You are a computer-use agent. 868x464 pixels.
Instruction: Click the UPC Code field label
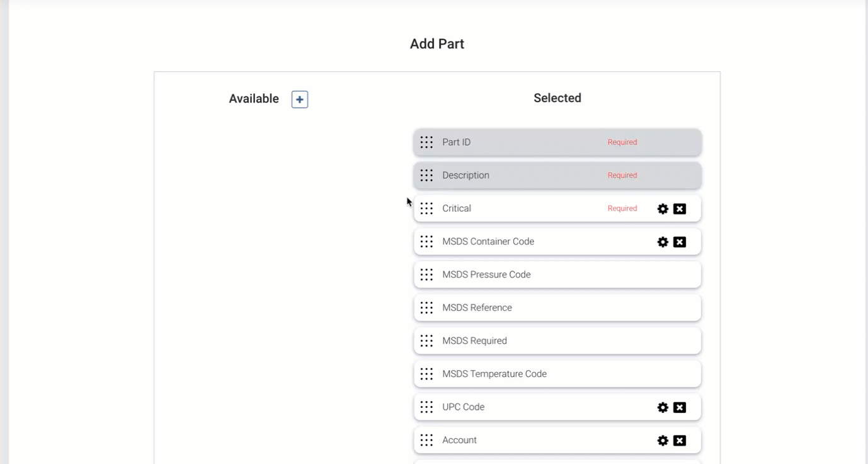click(x=463, y=407)
